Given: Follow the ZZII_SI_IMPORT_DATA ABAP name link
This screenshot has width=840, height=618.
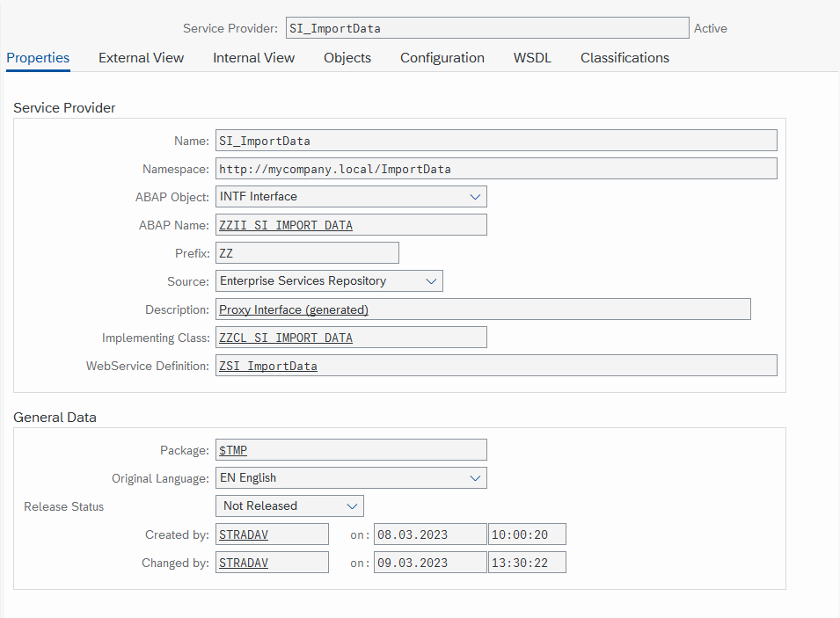Looking at the screenshot, I should coord(286,225).
